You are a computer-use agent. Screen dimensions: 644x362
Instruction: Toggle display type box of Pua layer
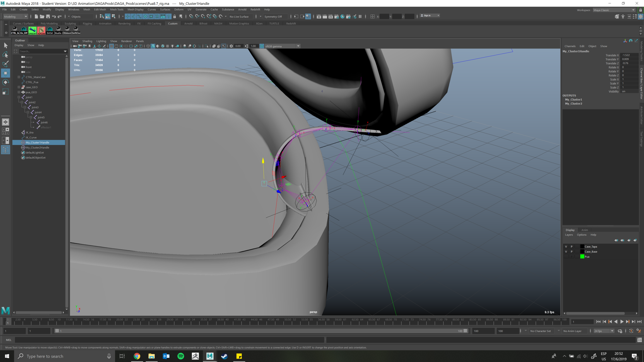[577, 257]
